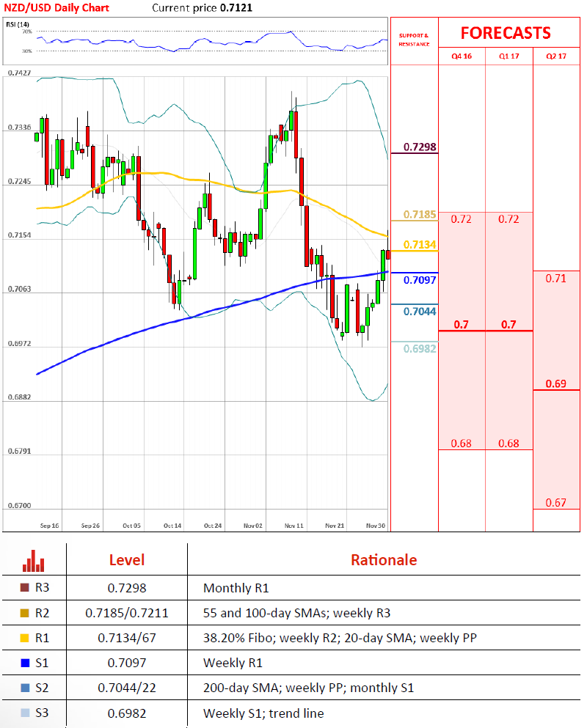The width and height of the screenshot is (587, 728).
Task: Click the 0.7134 resistance level label
Action: point(420,245)
